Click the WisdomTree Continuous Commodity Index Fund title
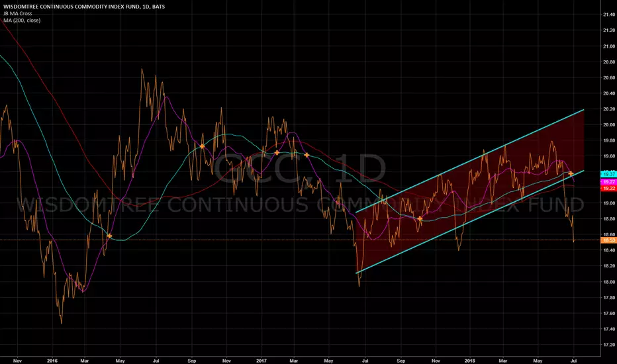617x364 pixels. click(x=84, y=7)
